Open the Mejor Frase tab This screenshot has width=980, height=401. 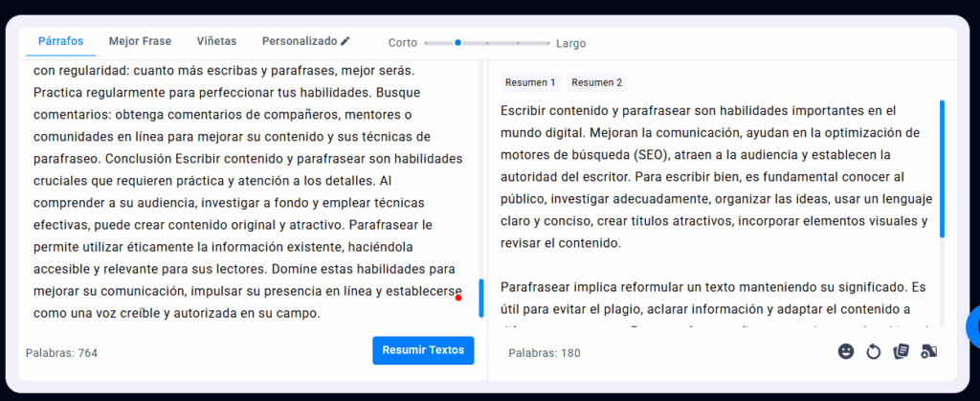point(140,41)
